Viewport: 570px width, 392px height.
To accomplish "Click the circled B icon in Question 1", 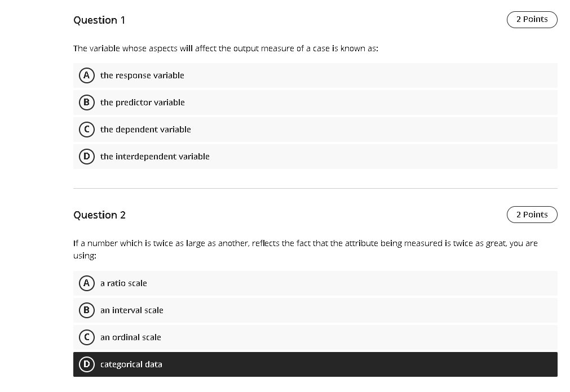I will [86, 102].
